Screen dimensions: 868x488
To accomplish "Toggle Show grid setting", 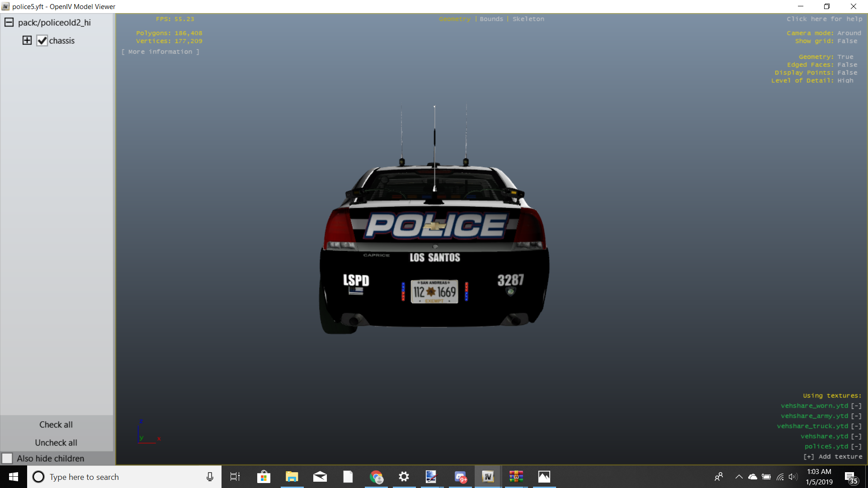I will [x=847, y=41].
